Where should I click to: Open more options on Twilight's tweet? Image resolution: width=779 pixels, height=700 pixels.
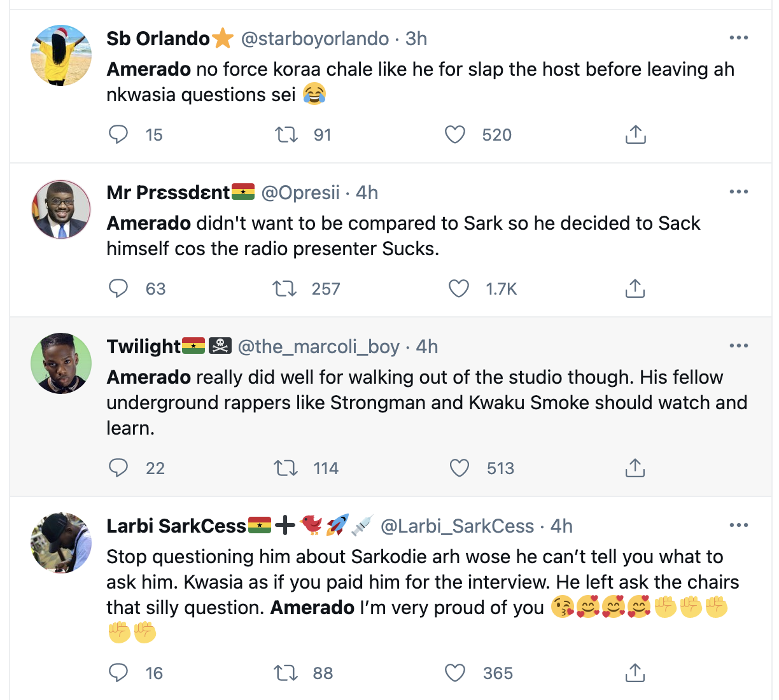738,346
